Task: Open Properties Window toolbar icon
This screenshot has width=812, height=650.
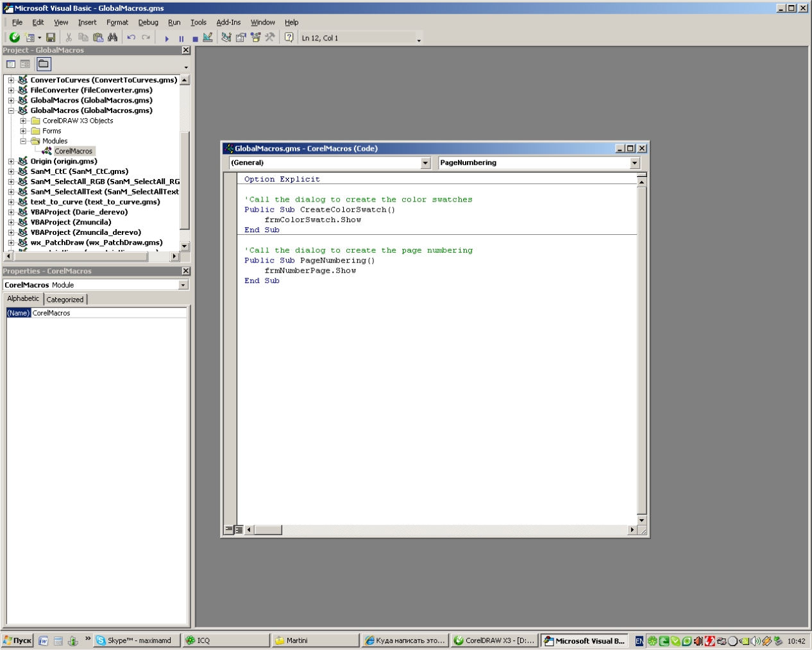Action: click(x=241, y=38)
